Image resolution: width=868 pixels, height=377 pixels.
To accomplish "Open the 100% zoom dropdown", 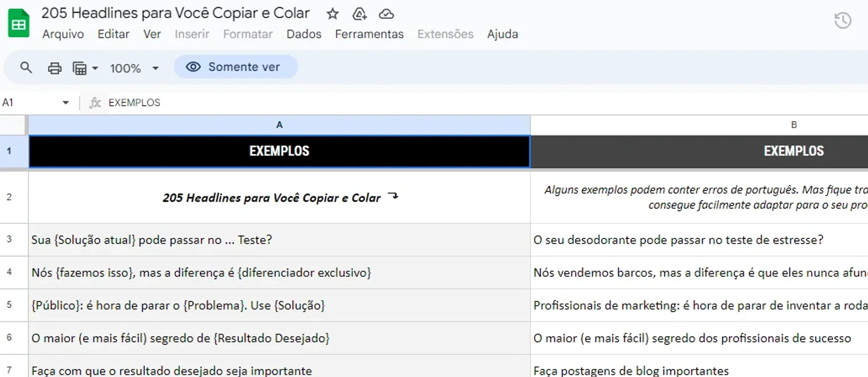I will [x=134, y=68].
